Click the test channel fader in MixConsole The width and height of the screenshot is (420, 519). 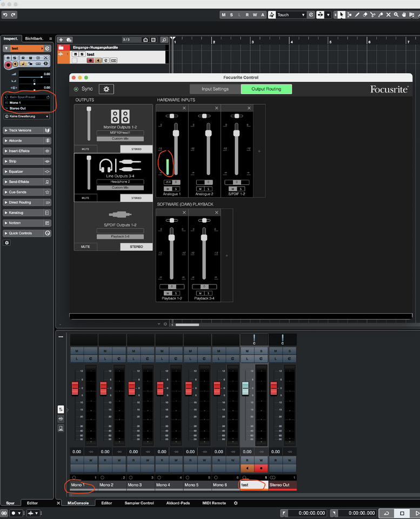[245, 388]
